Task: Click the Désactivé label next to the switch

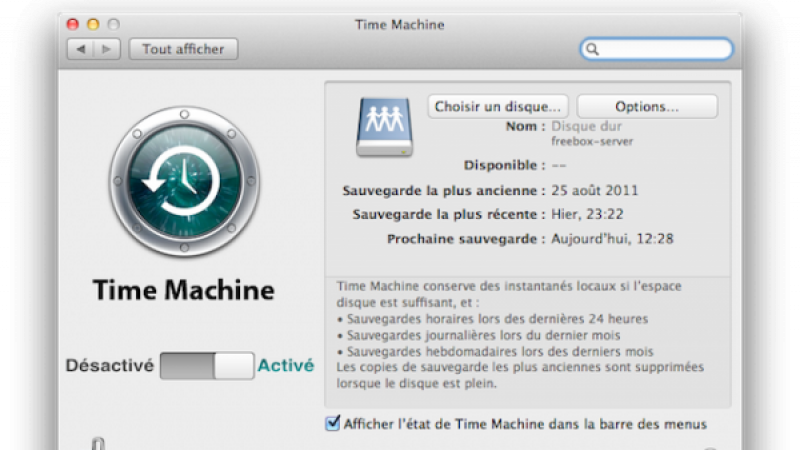Action: [110, 365]
